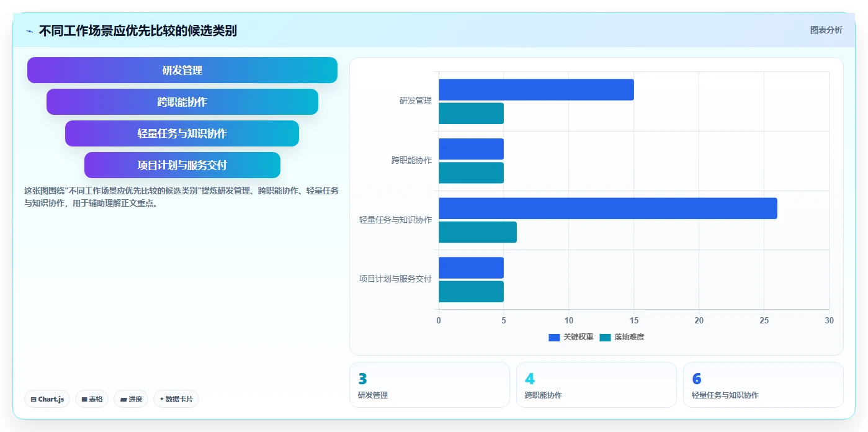Click the blue 研发管理 关键权重 bar
The image size is (868, 432).
click(x=536, y=89)
